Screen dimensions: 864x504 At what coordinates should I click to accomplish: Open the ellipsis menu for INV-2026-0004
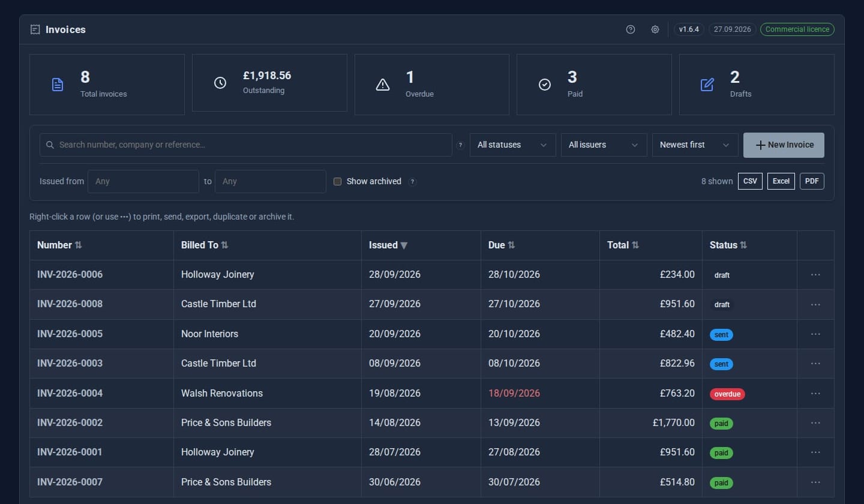point(815,394)
